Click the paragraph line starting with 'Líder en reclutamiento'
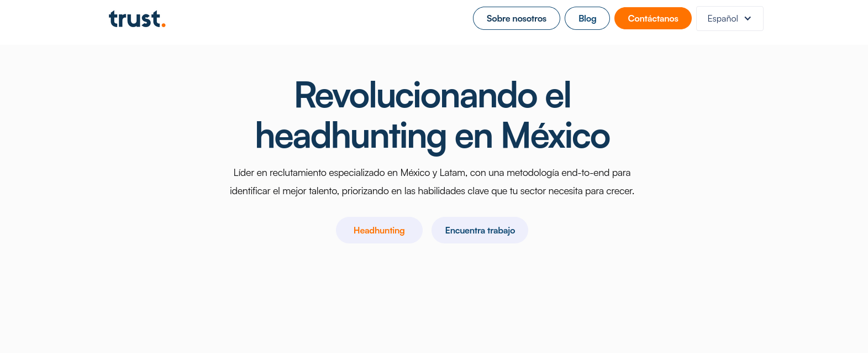 (432, 173)
